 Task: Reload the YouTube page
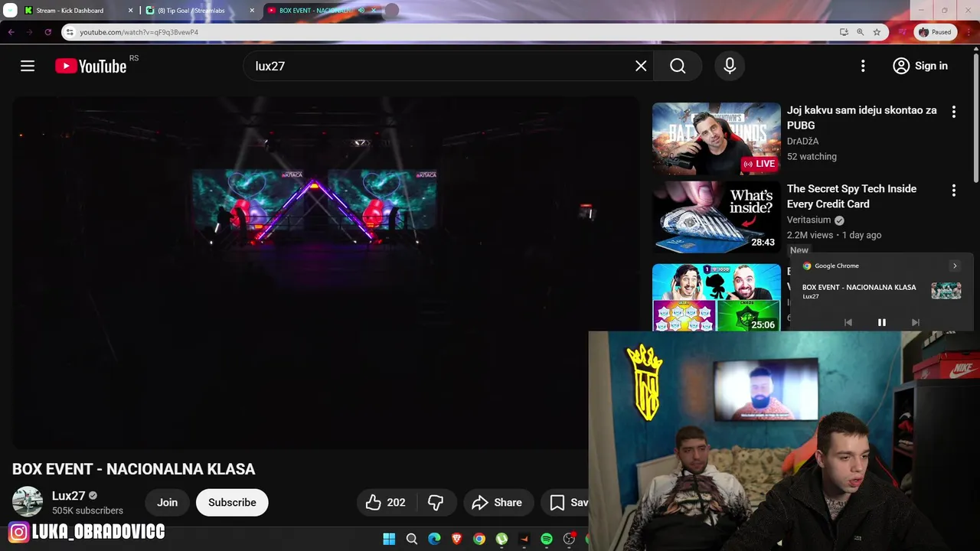pyautogui.click(x=47, y=32)
